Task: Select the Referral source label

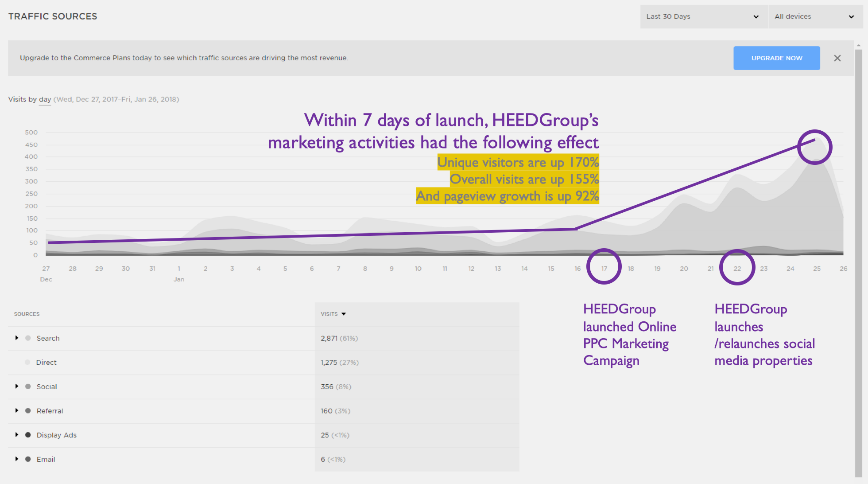Action: coord(50,411)
